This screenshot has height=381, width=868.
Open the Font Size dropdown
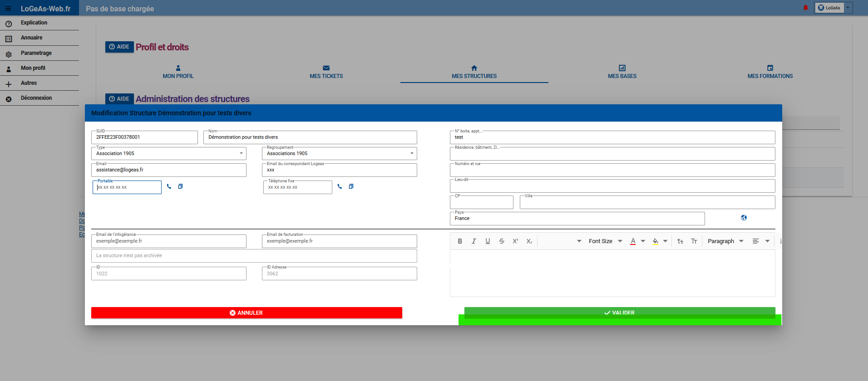[x=605, y=241]
